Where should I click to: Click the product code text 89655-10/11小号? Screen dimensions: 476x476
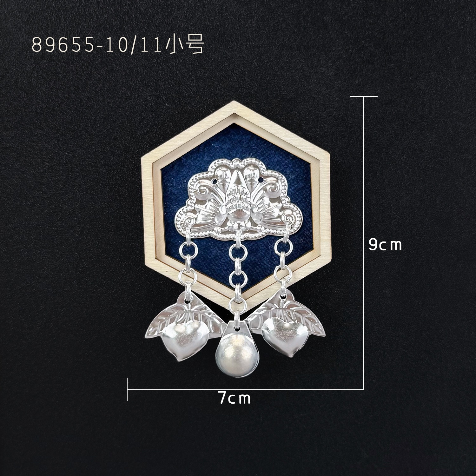click(117, 45)
